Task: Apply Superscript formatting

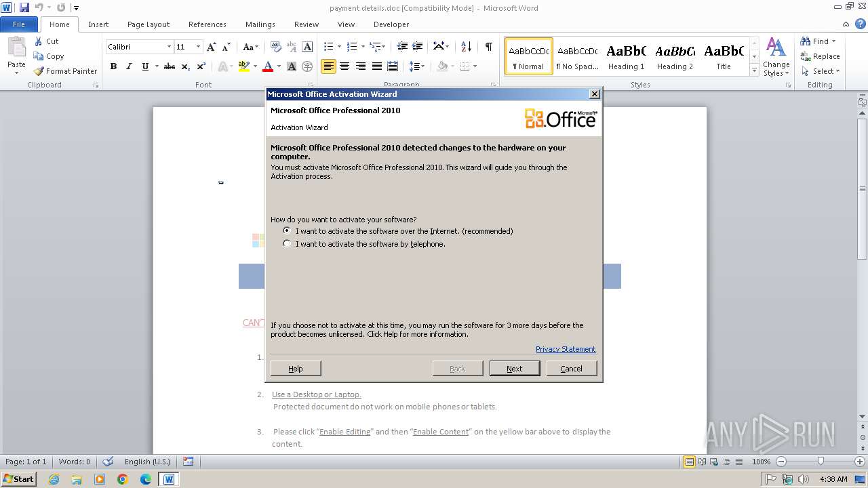Action: (201, 66)
